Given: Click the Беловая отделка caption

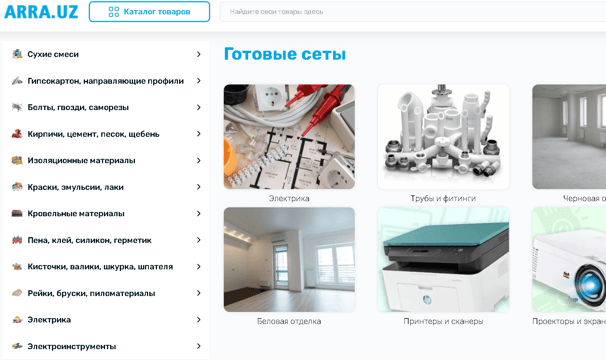Looking at the screenshot, I should point(289,321).
